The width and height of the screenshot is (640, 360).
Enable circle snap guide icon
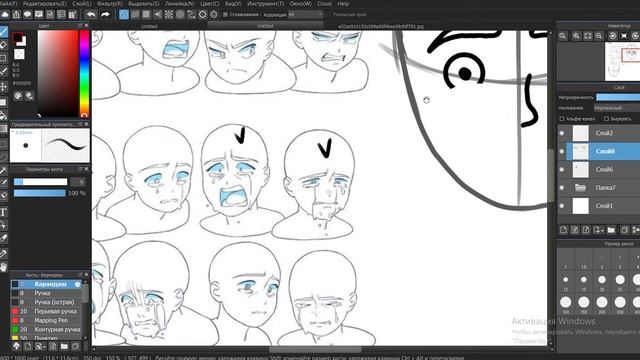pyautogui.click(x=180, y=15)
